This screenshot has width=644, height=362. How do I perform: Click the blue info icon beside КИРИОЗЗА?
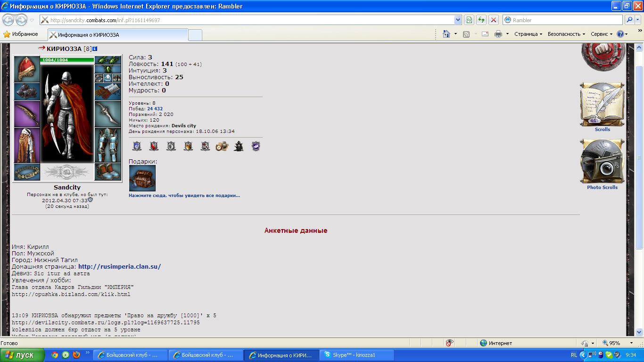(x=95, y=49)
